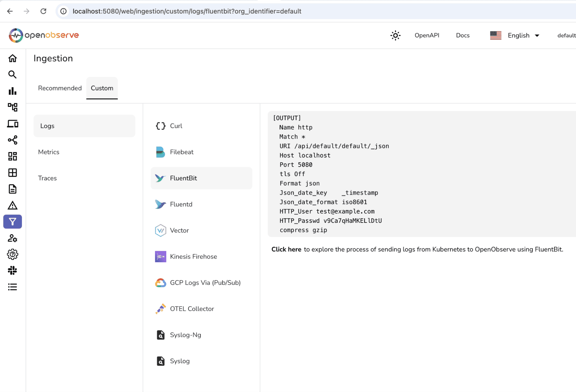Select the Logs search icon in sidebar

(12, 74)
